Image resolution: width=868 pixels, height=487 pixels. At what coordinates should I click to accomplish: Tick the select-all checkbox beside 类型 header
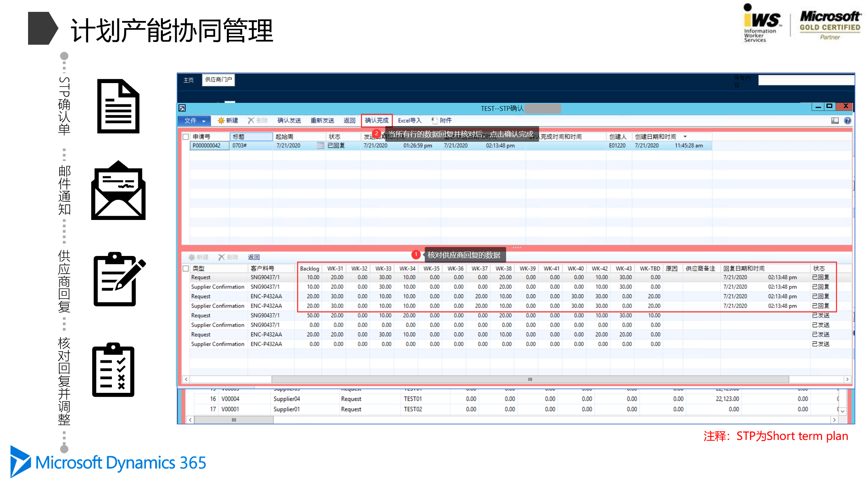pos(185,269)
